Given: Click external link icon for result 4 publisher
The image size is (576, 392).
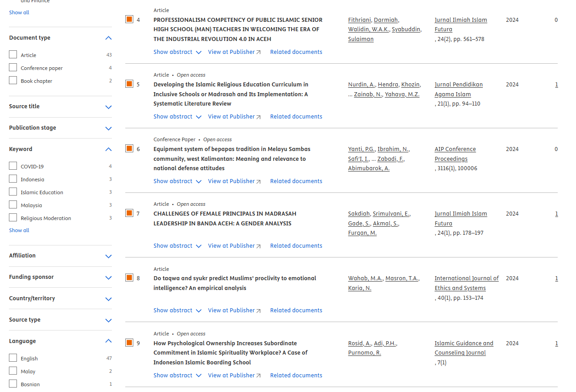Looking at the screenshot, I should 259,53.
